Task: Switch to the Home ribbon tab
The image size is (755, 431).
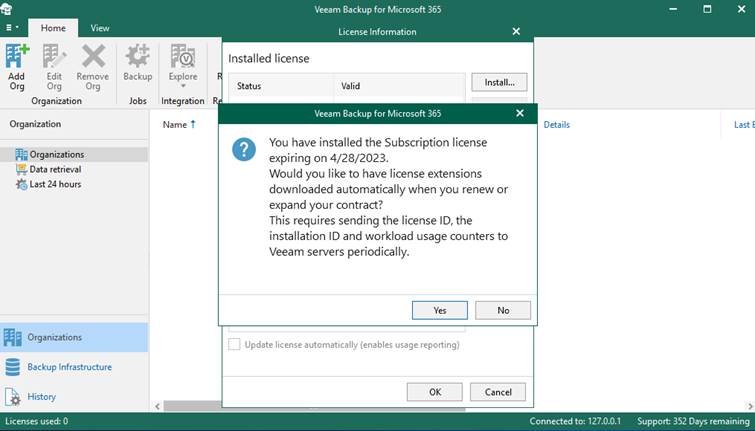Action: 53,28
